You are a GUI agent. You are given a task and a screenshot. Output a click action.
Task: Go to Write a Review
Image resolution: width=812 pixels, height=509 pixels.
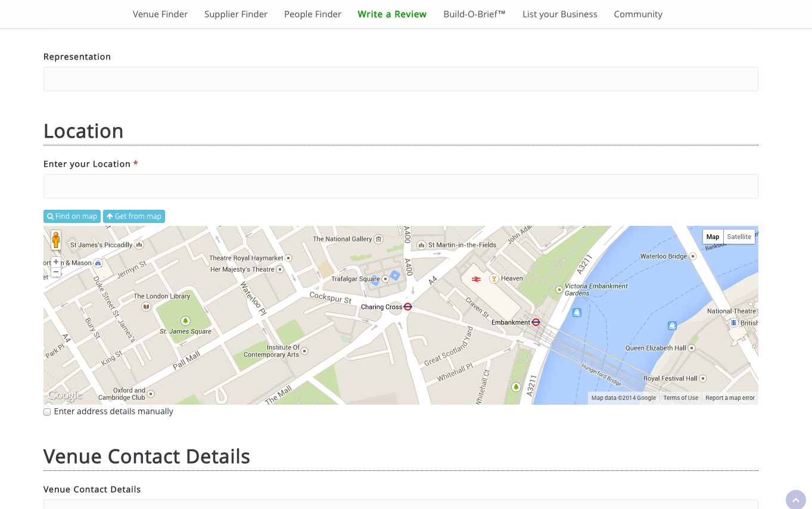point(392,14)
